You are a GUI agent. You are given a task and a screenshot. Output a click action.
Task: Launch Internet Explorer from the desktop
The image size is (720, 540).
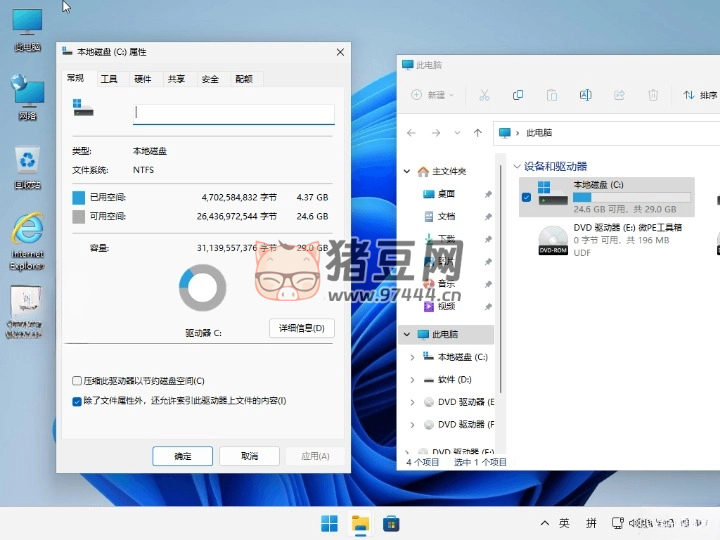coord(27,240)
